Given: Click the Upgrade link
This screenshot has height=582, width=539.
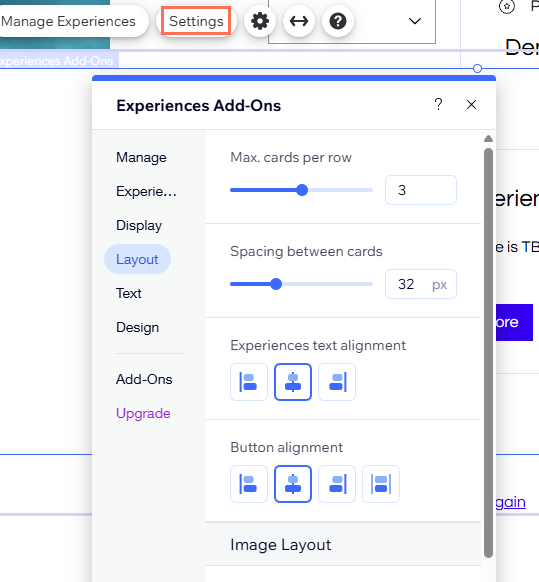Looking at the screenshot, I should (143, 413).
